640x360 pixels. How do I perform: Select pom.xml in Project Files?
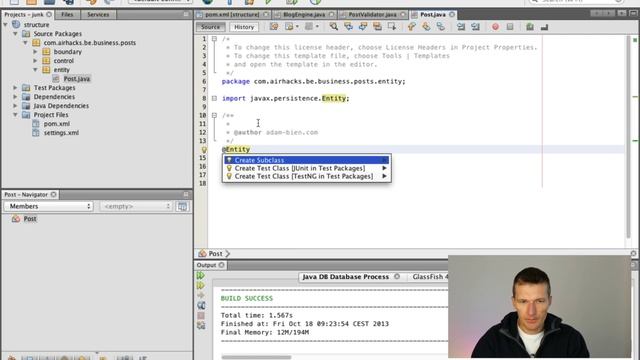(57, 124)
